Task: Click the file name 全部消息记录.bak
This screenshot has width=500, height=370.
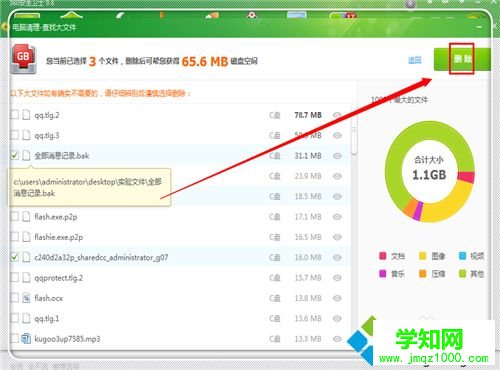Action: pyautogui.click(x=62, y=156)
